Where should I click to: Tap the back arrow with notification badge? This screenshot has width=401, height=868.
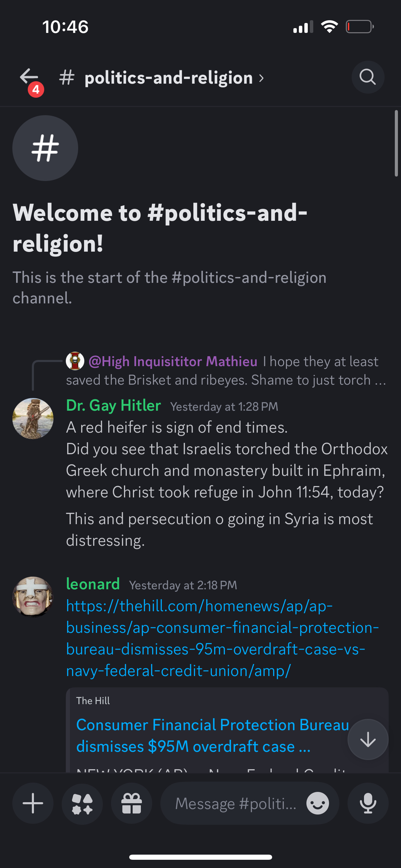tap(29, 77)
